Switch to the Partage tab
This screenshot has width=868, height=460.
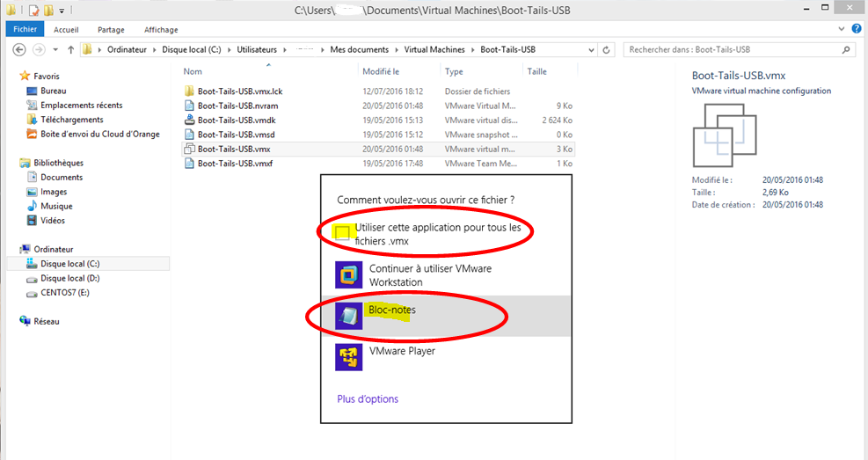tap(111, 29)
